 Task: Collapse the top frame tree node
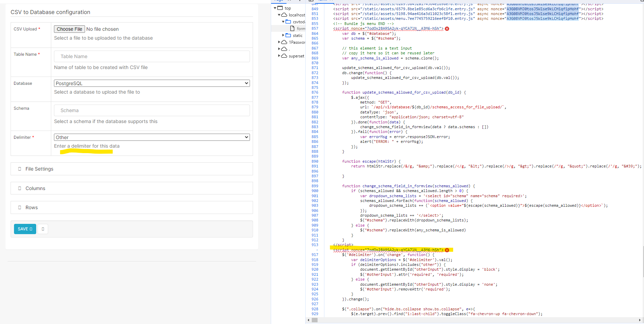(275, 8)
